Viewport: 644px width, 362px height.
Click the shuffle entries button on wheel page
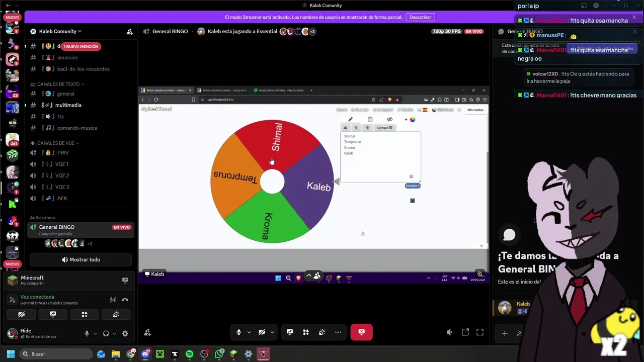(x=345, y=128)
